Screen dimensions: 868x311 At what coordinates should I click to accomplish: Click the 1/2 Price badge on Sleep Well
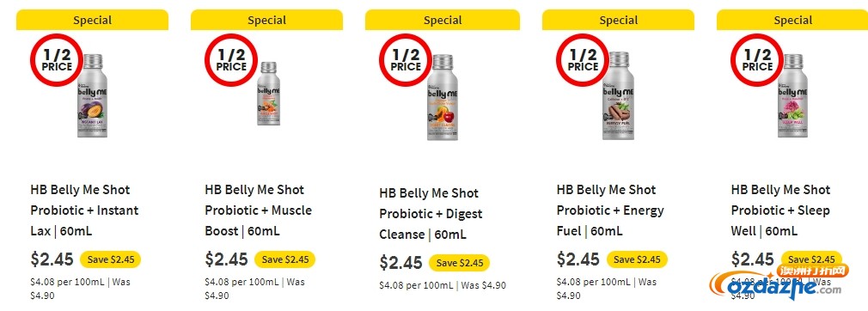click(x=757, y=60)
